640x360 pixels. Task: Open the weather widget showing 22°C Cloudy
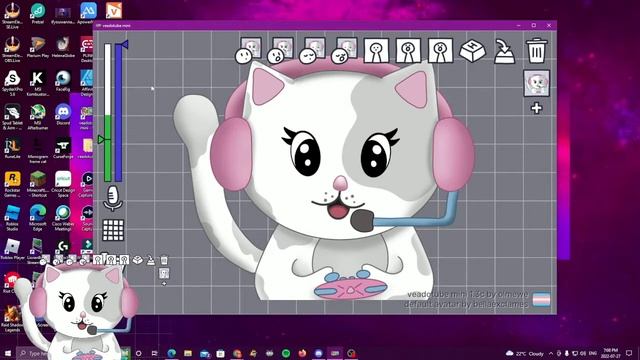click(524, 353)
